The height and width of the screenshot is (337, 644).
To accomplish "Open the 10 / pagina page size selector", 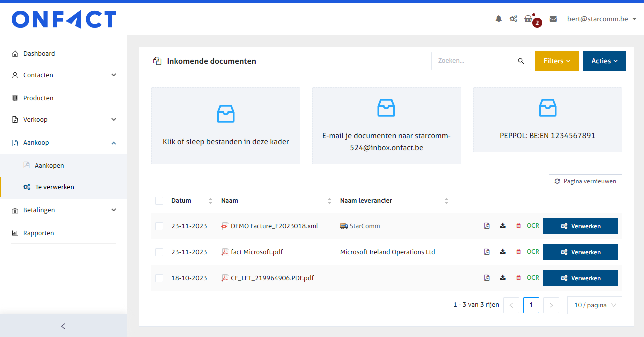I will [594, 305].
